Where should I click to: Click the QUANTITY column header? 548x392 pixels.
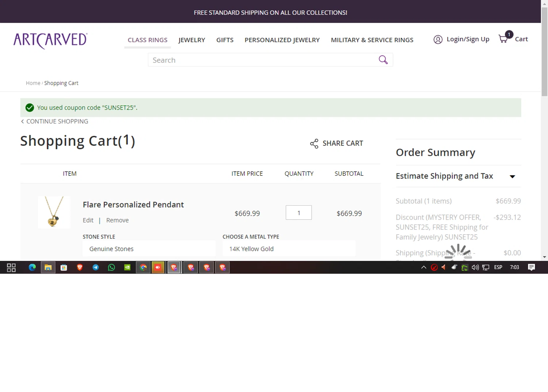299,174
